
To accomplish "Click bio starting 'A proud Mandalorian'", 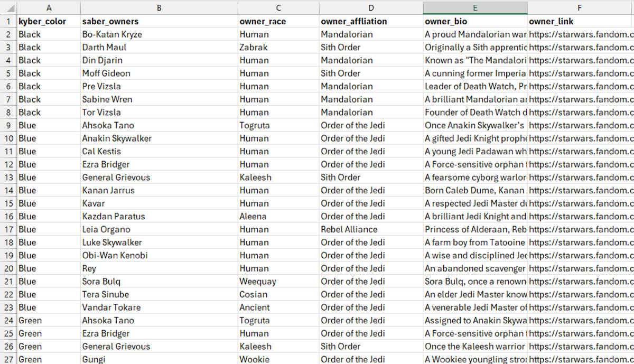I will 475,34.
